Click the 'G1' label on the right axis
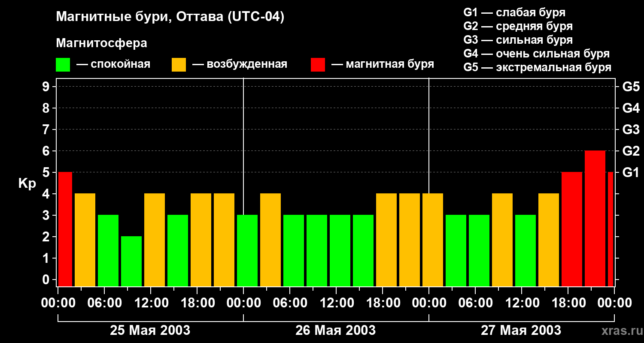644x343 pixels. point(631,172)
